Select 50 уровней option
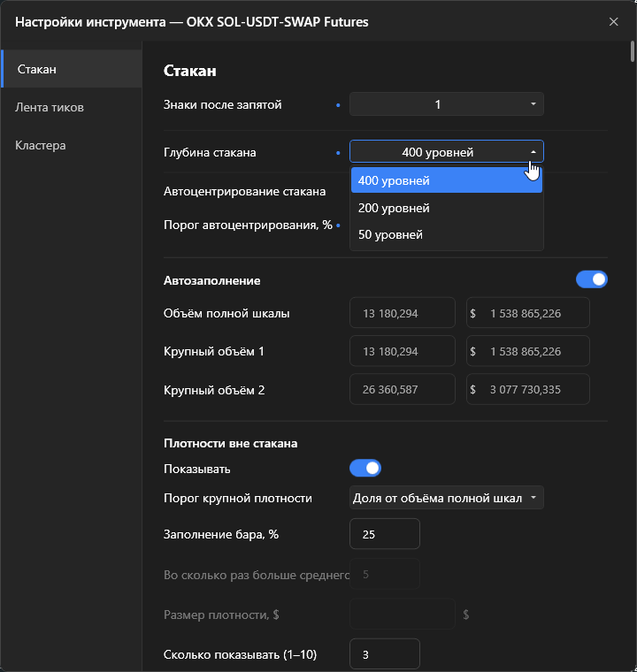The image size is (637, 672). pyautogui.click(x=447, y=235)
